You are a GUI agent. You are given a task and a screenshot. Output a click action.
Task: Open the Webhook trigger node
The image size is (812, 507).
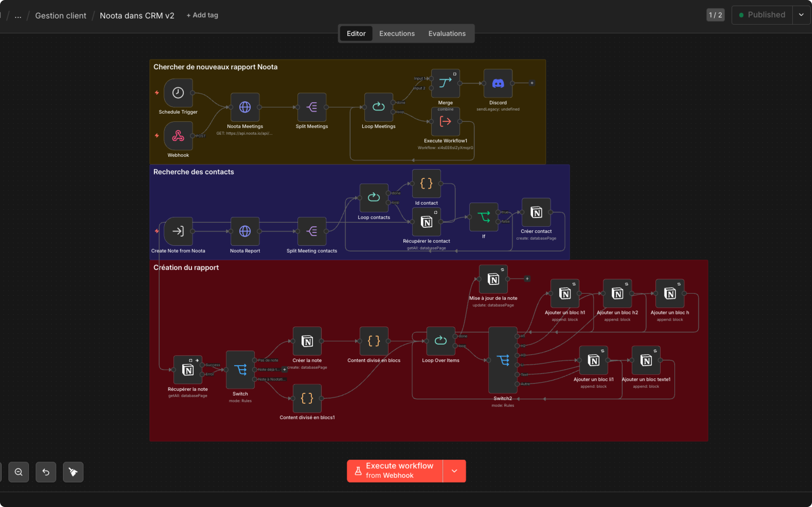178,136
